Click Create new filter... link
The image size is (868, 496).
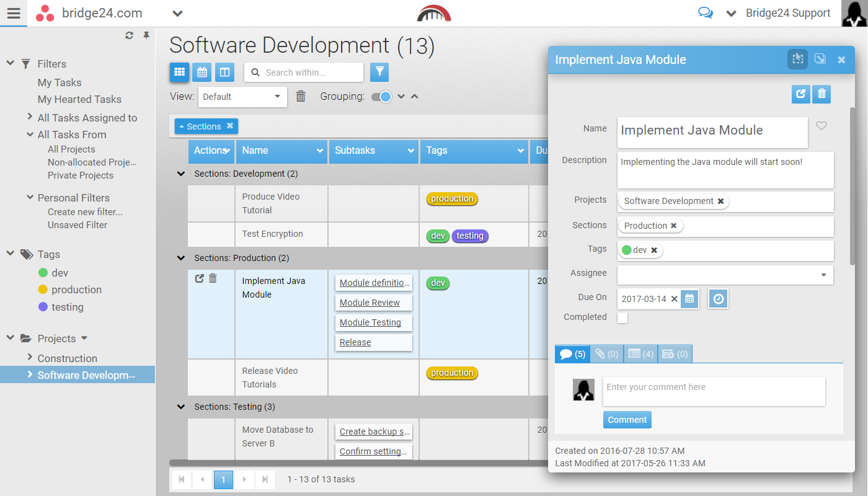(x=85, y=212)
